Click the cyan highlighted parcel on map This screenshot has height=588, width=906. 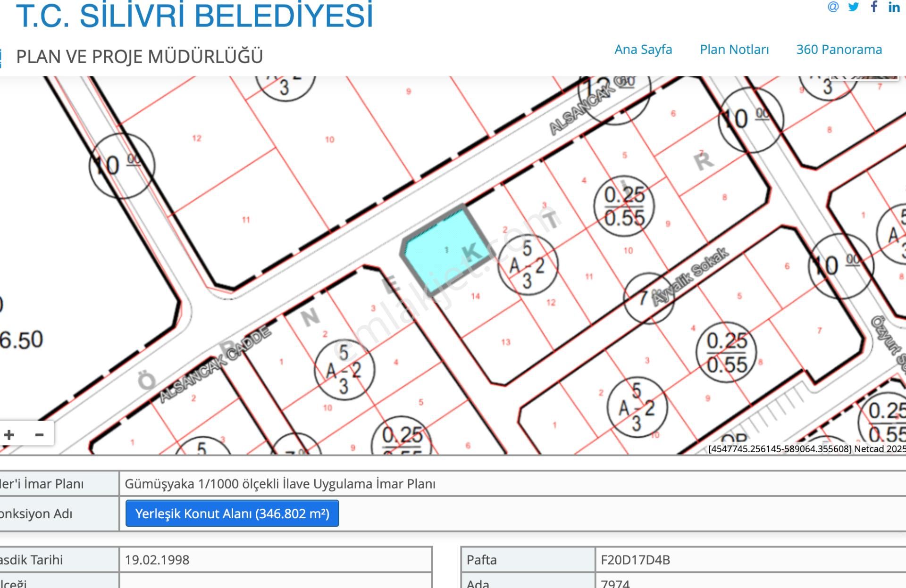(444, 250)
